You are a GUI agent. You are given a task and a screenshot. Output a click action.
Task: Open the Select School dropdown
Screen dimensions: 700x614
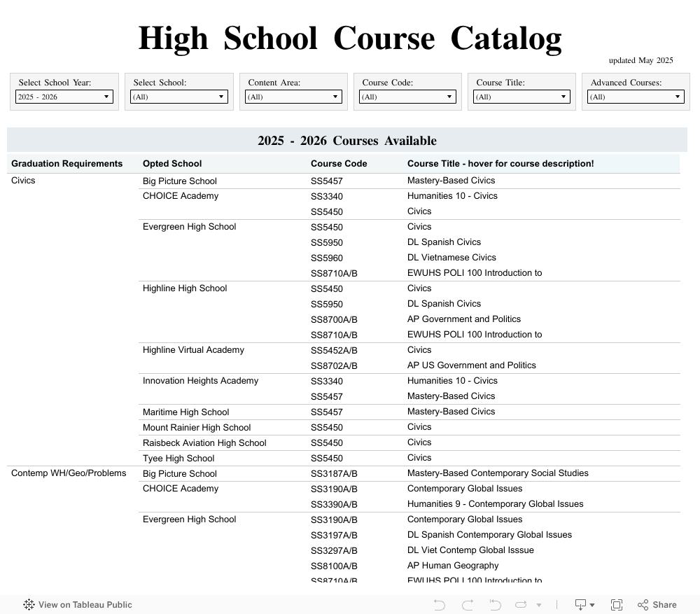(x=178, y=97)
